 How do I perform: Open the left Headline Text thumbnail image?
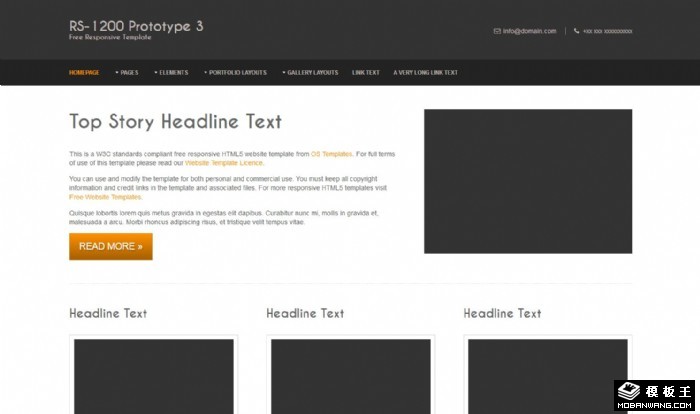tap(154, 376)
